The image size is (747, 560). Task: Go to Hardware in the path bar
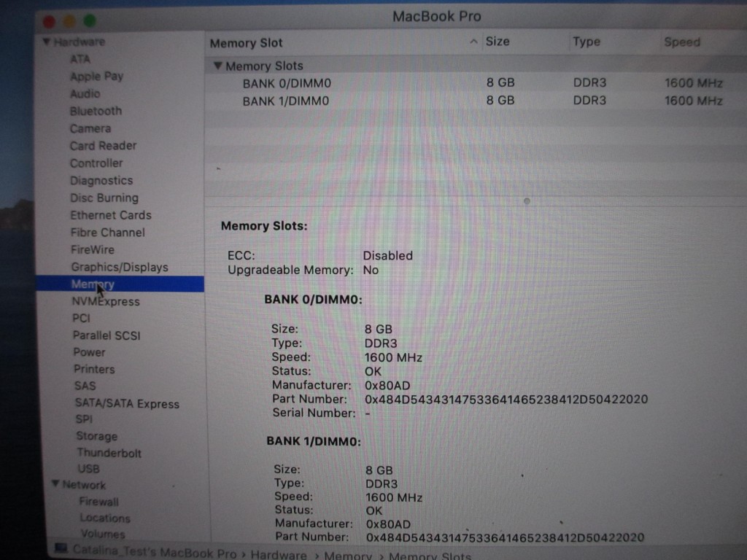pyautogui.click(x=279, y=555)
